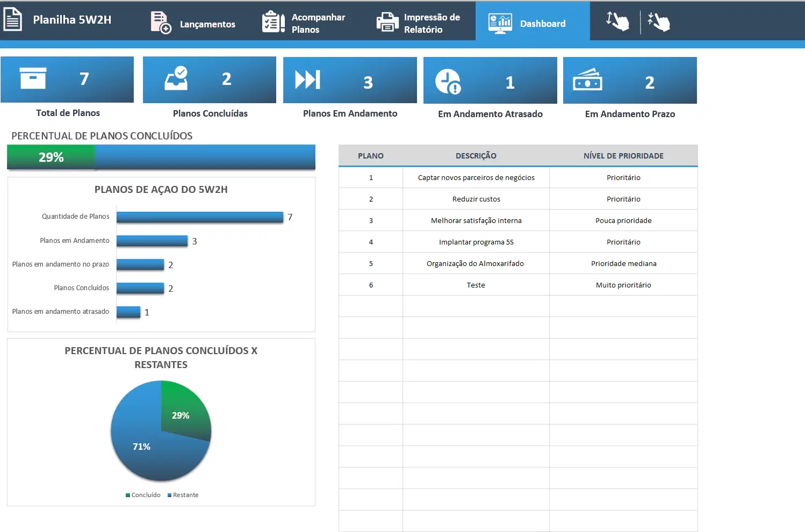Image resolution: width=805 pixels, height=532 pixels.
Task: Click the printer icon for Impressão de Relatório
Action: click(x=387, y=23)
